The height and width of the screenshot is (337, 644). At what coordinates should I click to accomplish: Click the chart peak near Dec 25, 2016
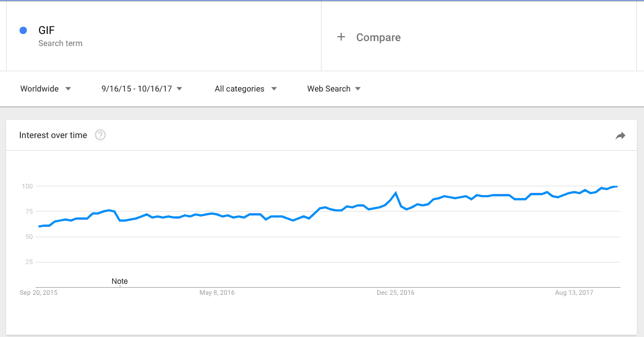click(x=395, y=191)
